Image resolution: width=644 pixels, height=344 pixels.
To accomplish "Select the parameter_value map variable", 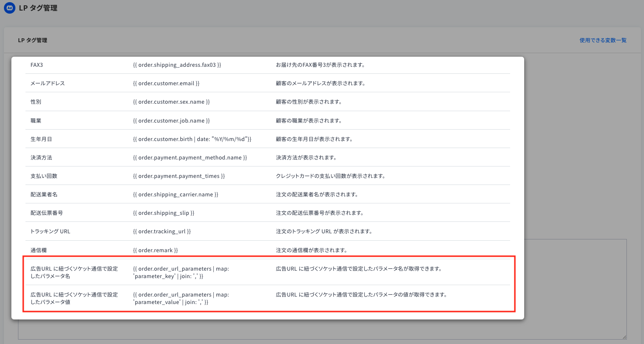I will tap(181, 298).
